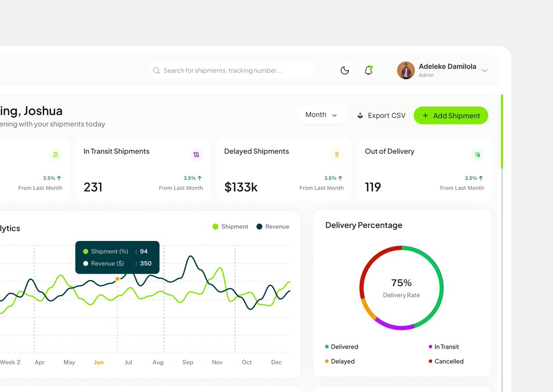This screenshot has height=392, width=553.
Task: Click the orange June data point marker
Action: tap(118, 279)
